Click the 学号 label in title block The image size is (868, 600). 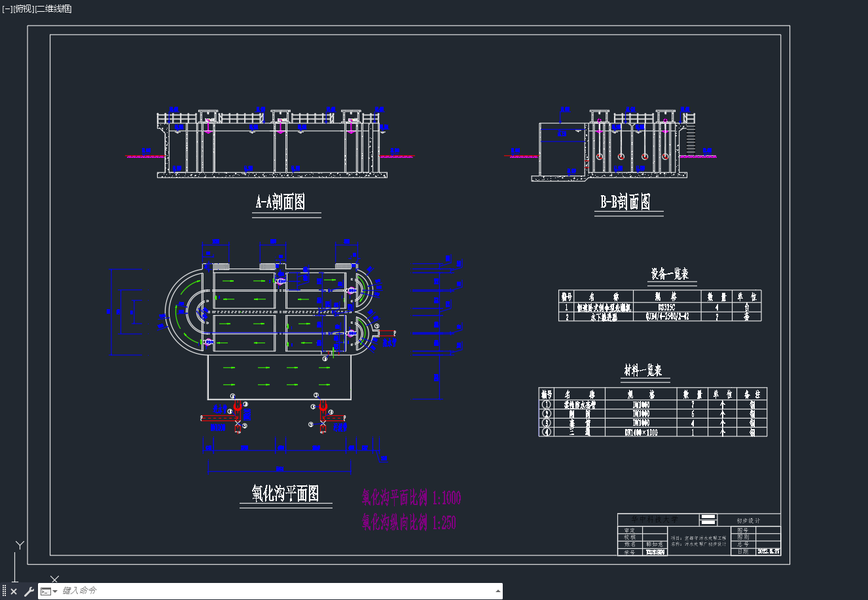(630, 552)
